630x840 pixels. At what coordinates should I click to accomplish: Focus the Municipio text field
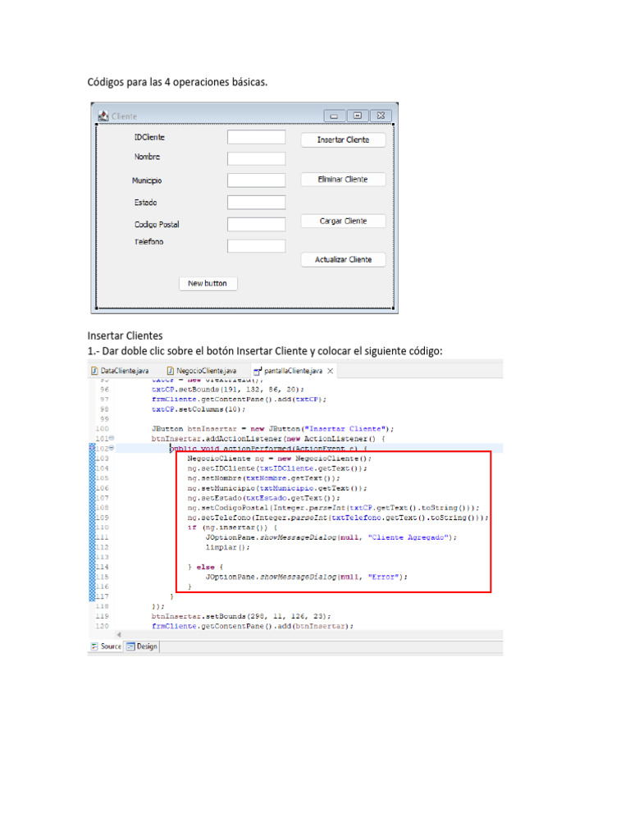(256, 180)
